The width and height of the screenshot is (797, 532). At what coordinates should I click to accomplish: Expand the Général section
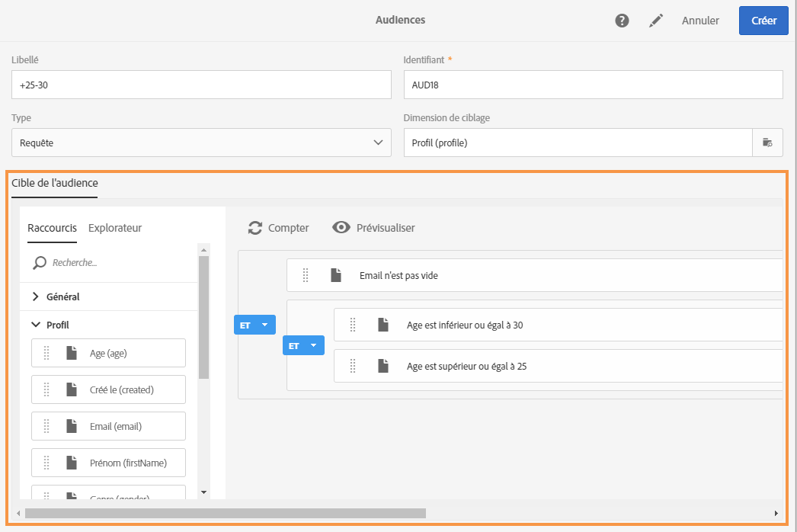point(36,296)
